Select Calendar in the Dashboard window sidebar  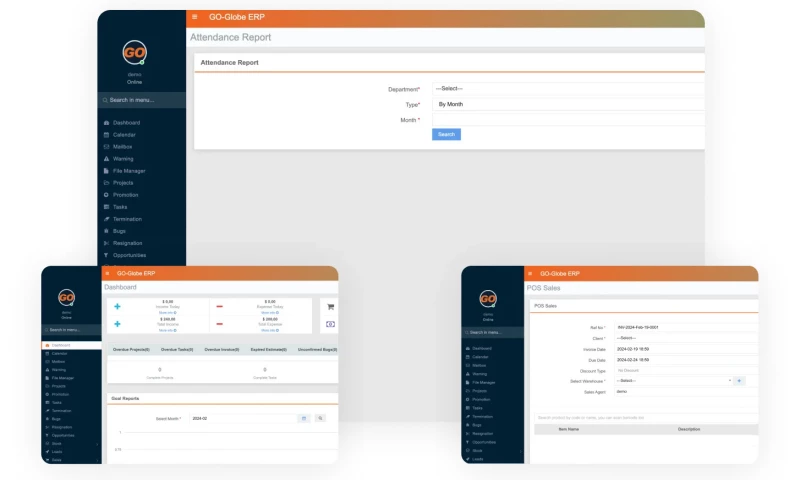point(59,353)
